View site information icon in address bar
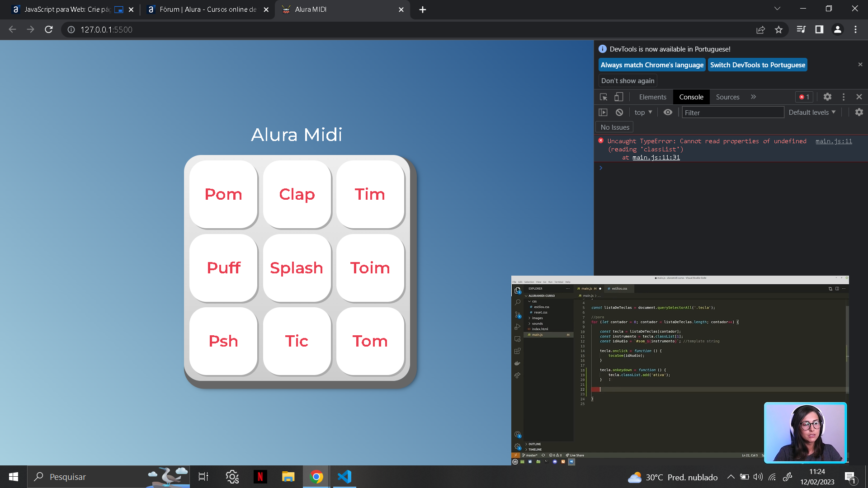 click(71, 29)
